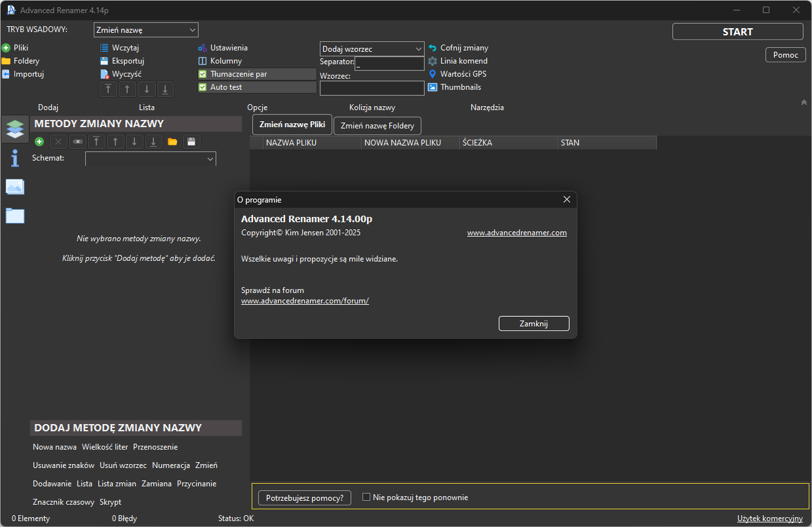
Task: Toggle Auto test checkbox
Action: [x=203, y=87]
